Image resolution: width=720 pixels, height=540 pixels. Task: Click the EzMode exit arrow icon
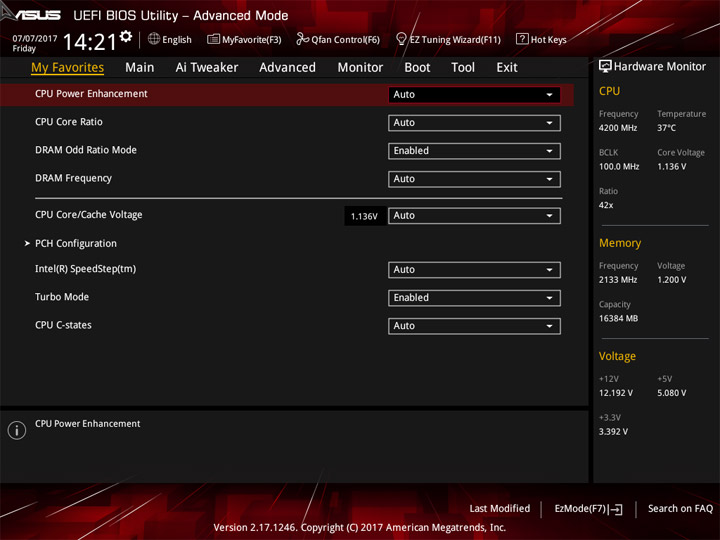point(616,509)
